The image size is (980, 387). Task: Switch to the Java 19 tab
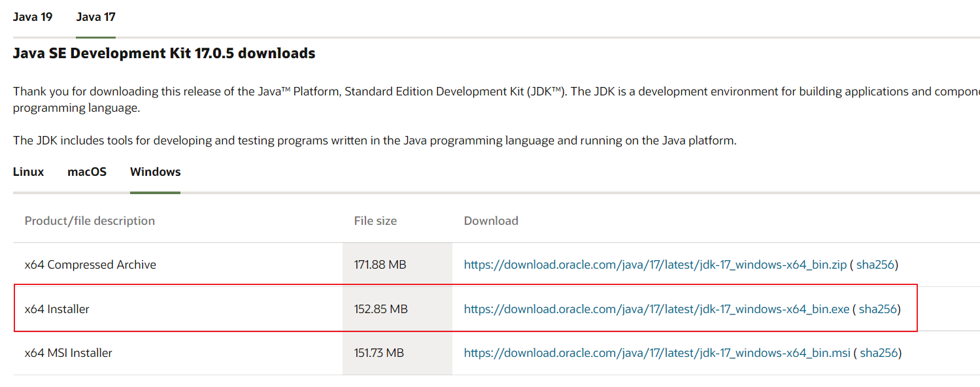tap(33, 17)
